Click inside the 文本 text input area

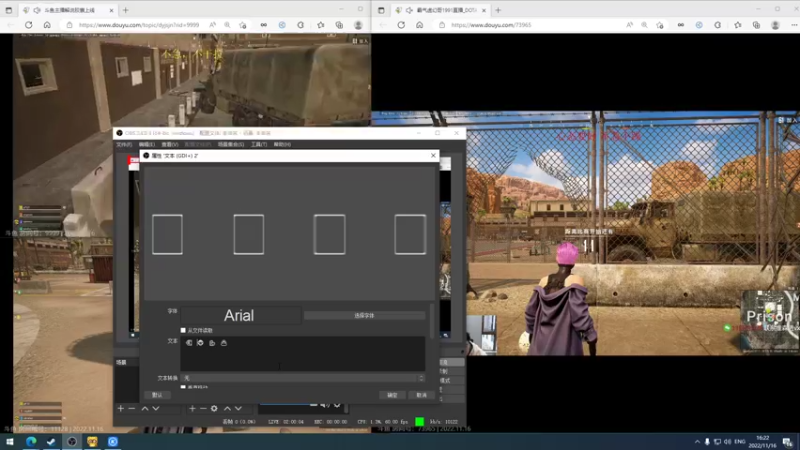[x=303, y=354]
